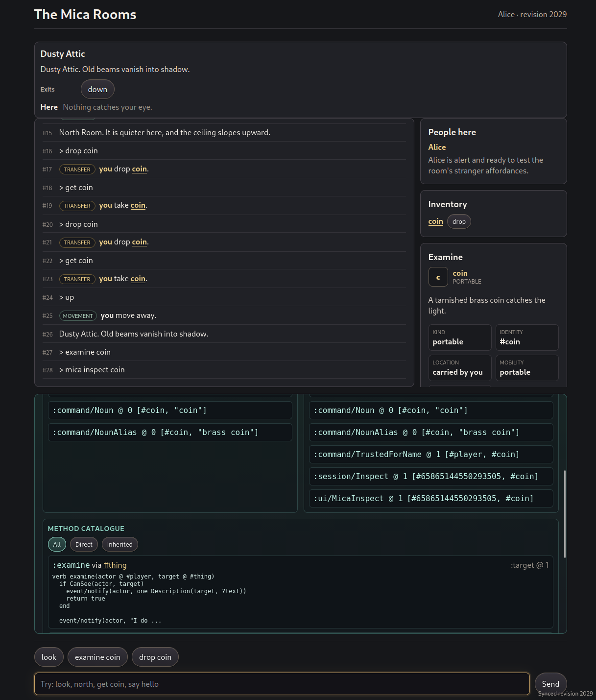Click TRANSFER badge on entry #21
This screenshot has height=700, width=596.
pos(77,242)
